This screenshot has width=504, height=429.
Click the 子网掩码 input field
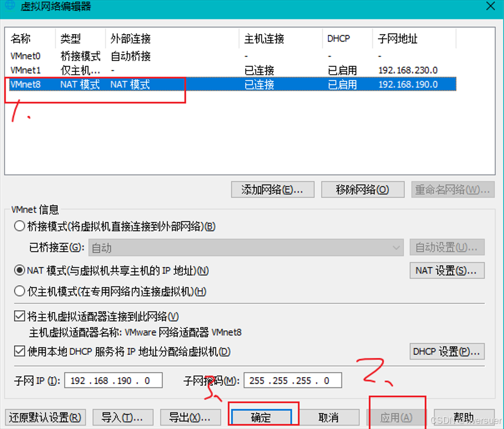[x=292, y=381]
